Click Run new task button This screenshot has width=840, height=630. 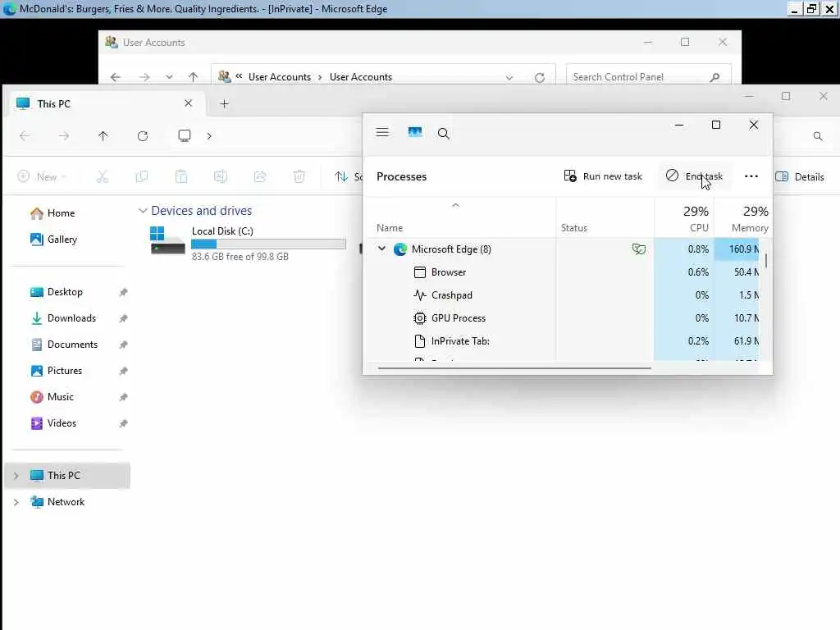pyautogui.click(x=603, y=176)
